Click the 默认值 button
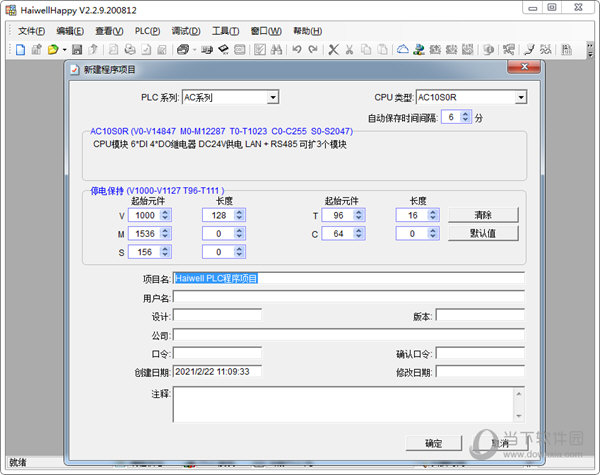The width and height of the screenshot is (600, 475). point(483,233)
